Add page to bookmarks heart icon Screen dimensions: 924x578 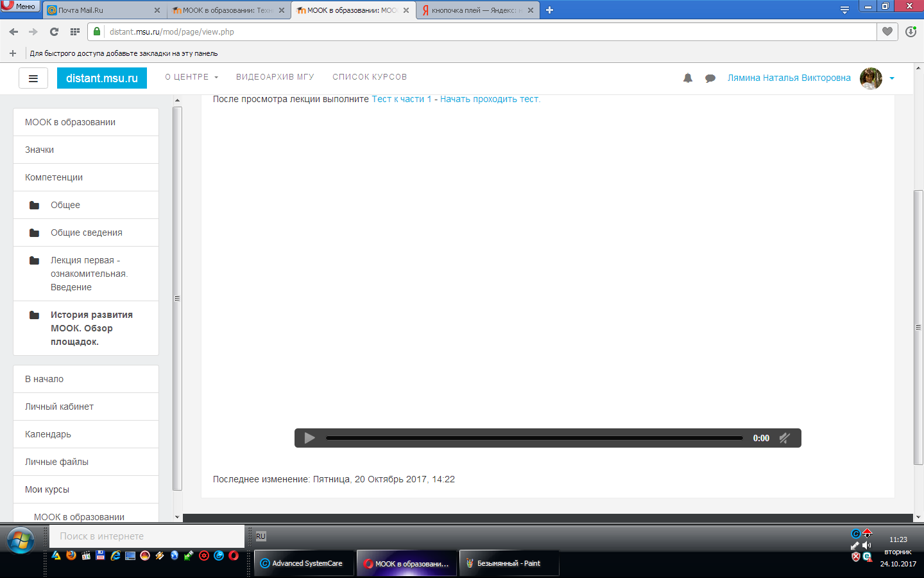point(887,31)
